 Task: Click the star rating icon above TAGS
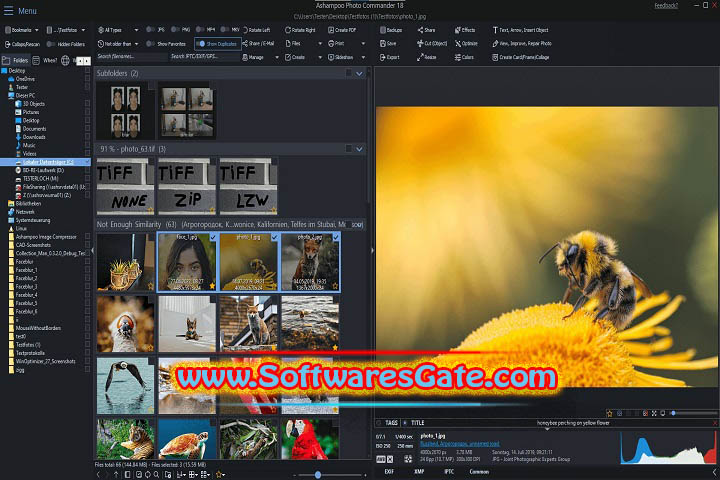pyautogui.click(x=609, y=413)
